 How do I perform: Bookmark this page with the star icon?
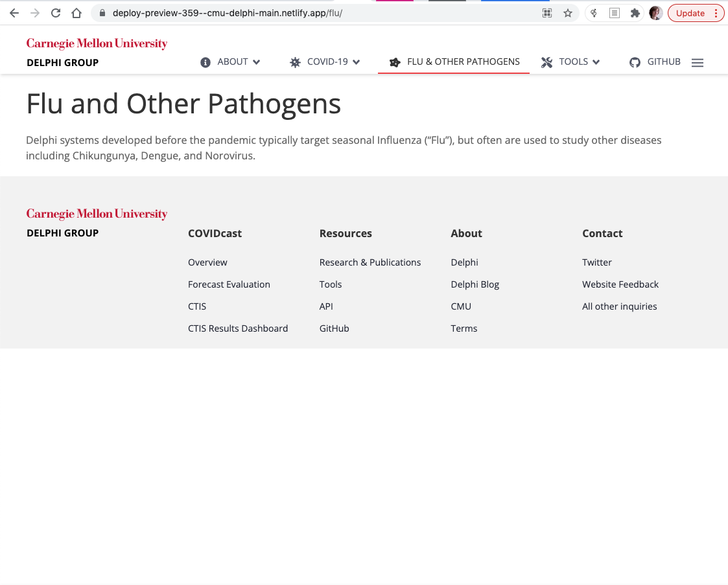567,13
